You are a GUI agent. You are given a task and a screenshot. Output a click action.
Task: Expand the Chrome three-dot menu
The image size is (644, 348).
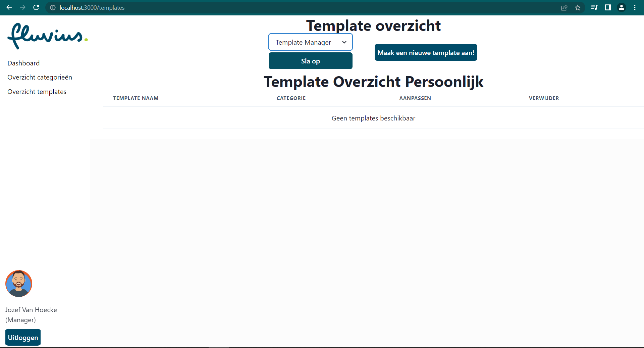635,7
